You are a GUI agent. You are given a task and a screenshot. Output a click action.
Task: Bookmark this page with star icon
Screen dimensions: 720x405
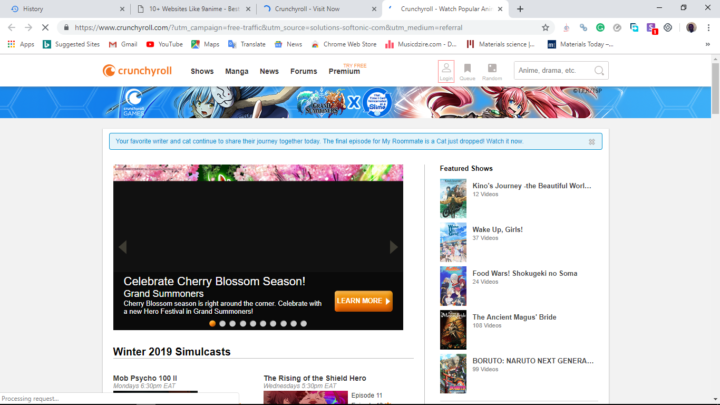[x=545, y=28]
